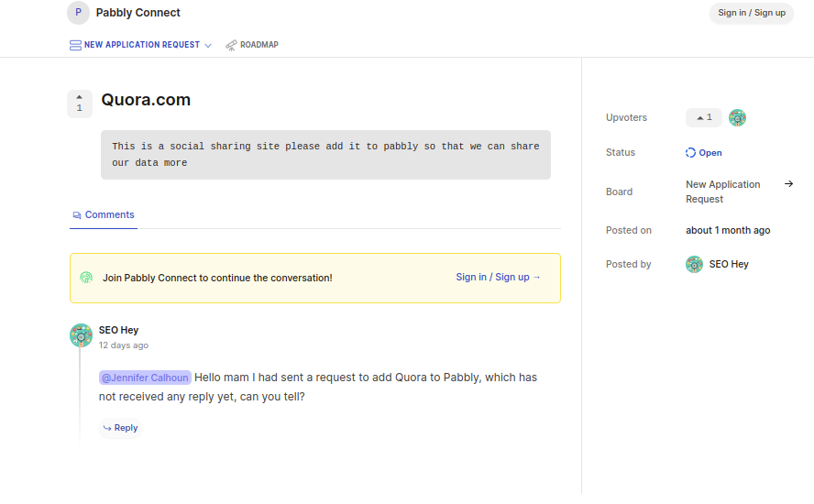The image size is (814, 504).
Task: Upvote the Quora.com request post
Action: 80,104
